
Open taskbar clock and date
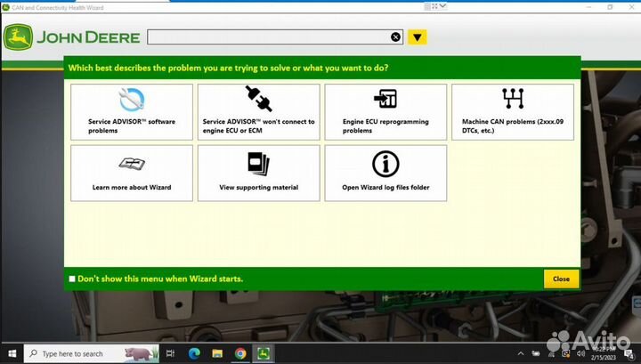(x=604, y=353)
